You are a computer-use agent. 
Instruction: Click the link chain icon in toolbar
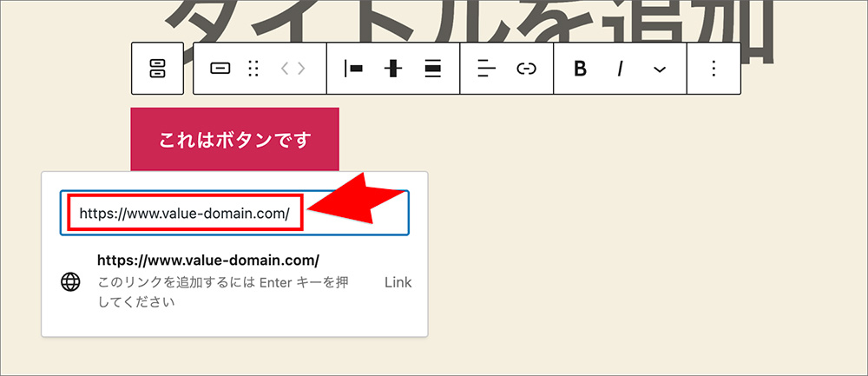click(x=527, y=69)
